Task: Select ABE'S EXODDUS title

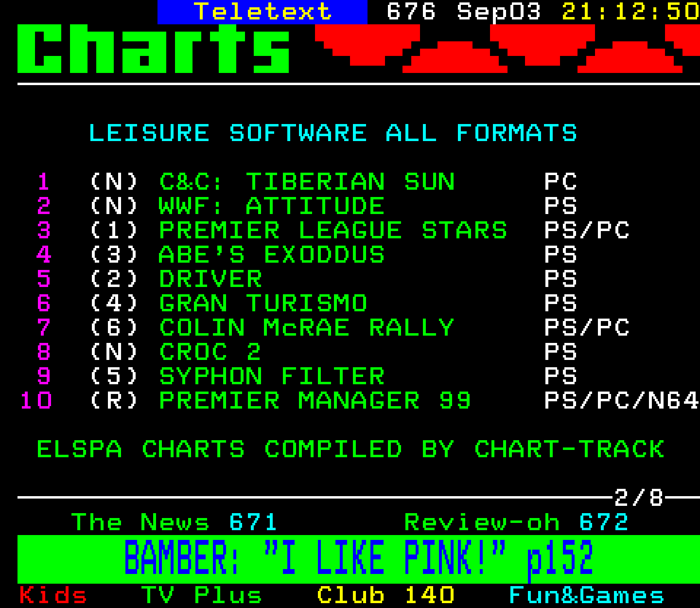Action: [272, 255]
